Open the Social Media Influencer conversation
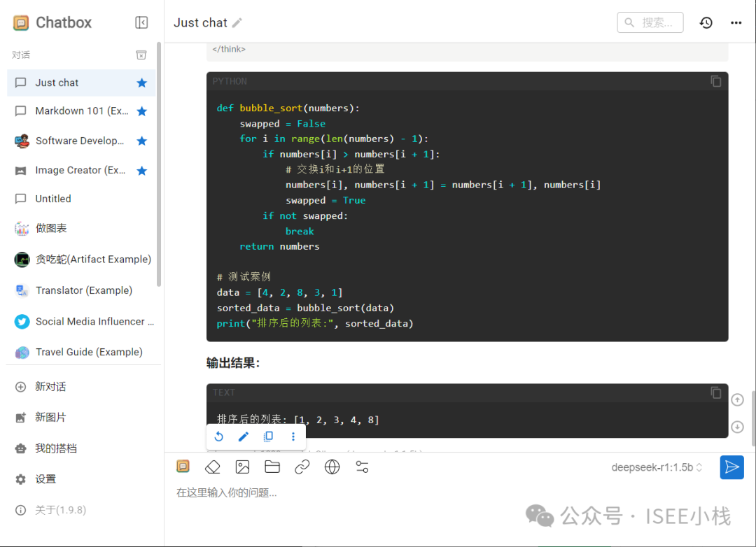 81,322
